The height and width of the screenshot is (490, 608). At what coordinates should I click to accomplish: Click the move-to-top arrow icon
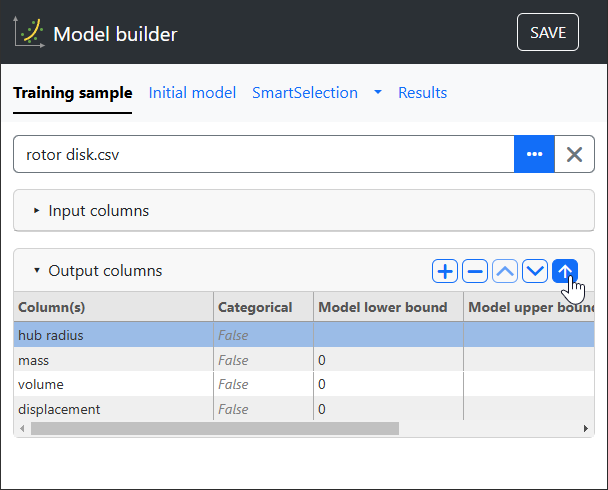(565, 271)
